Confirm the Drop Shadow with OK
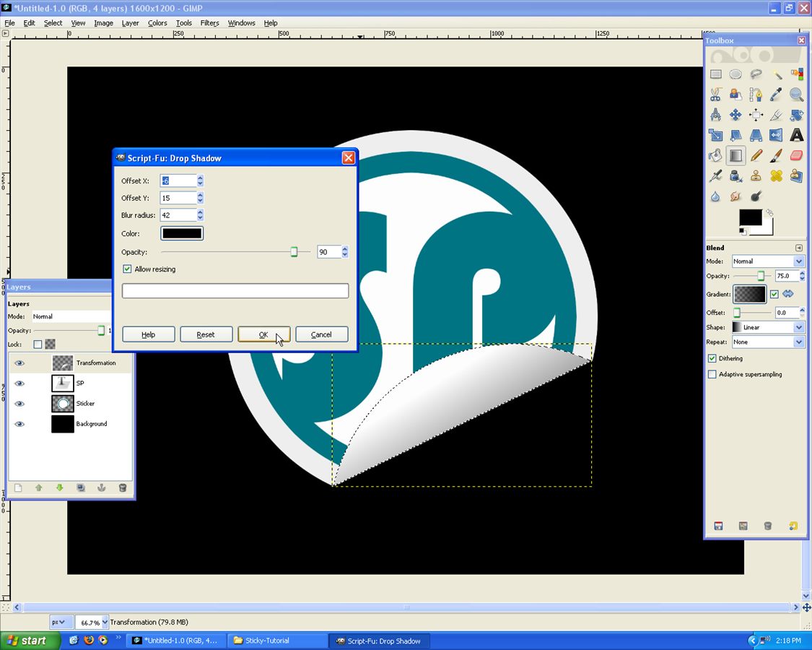The width and height of the screenshot is (812, 650). tap(263, 334)
